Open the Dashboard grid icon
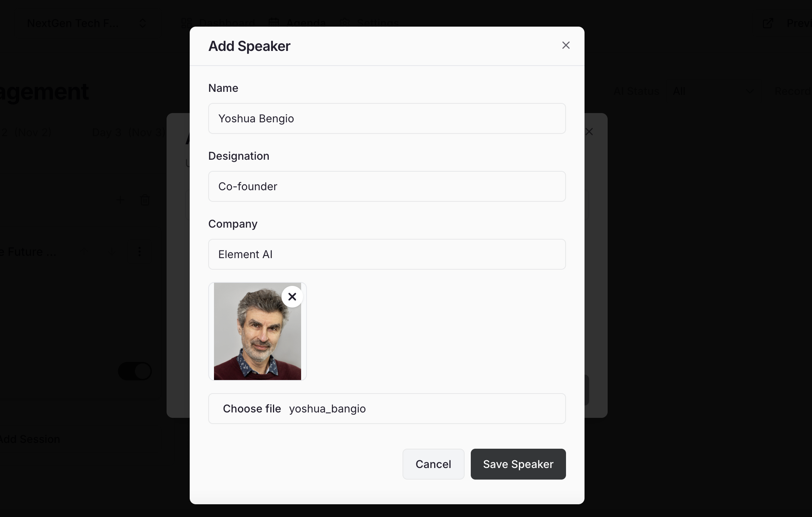Screen dimensions: 812x517 [187, 23]
